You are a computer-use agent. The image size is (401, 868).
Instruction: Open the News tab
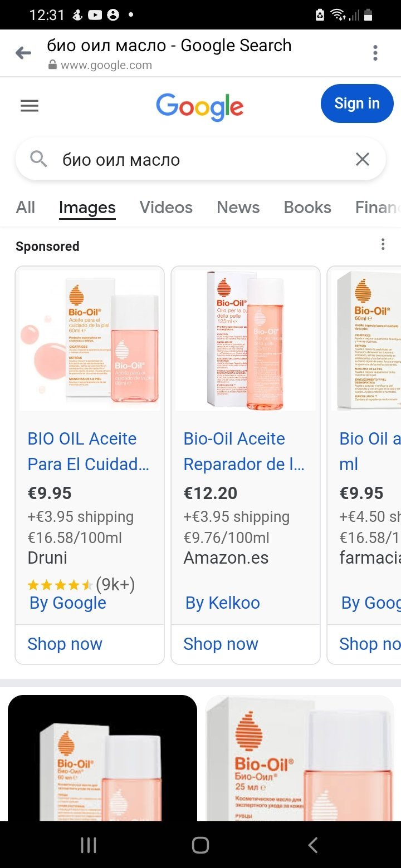(x=238, y=208)
